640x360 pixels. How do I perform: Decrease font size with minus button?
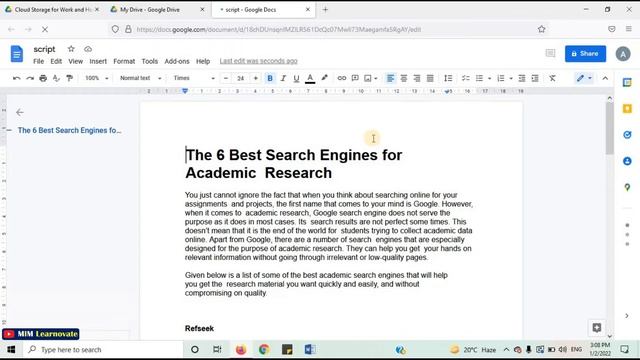(226, 78)
